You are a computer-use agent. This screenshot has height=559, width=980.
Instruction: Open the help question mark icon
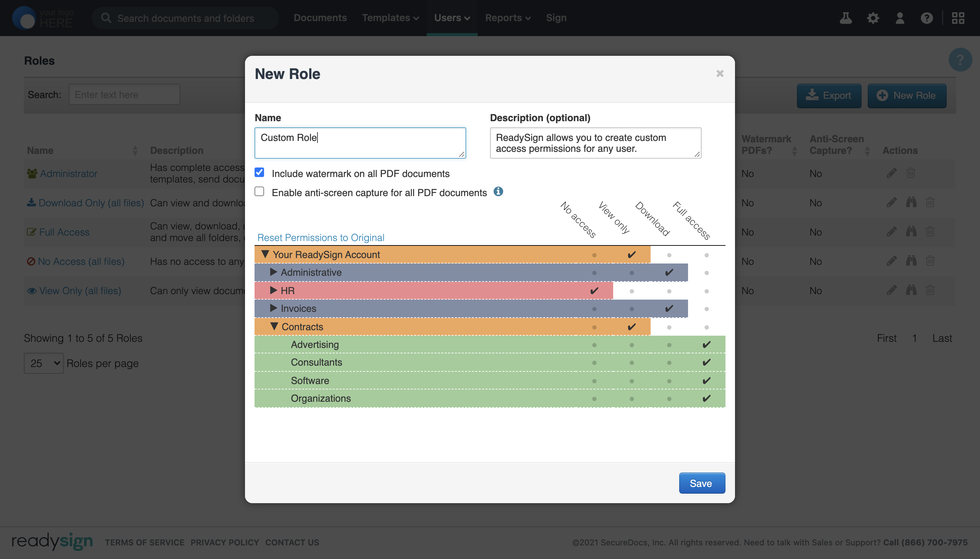[x=927, y=18]
